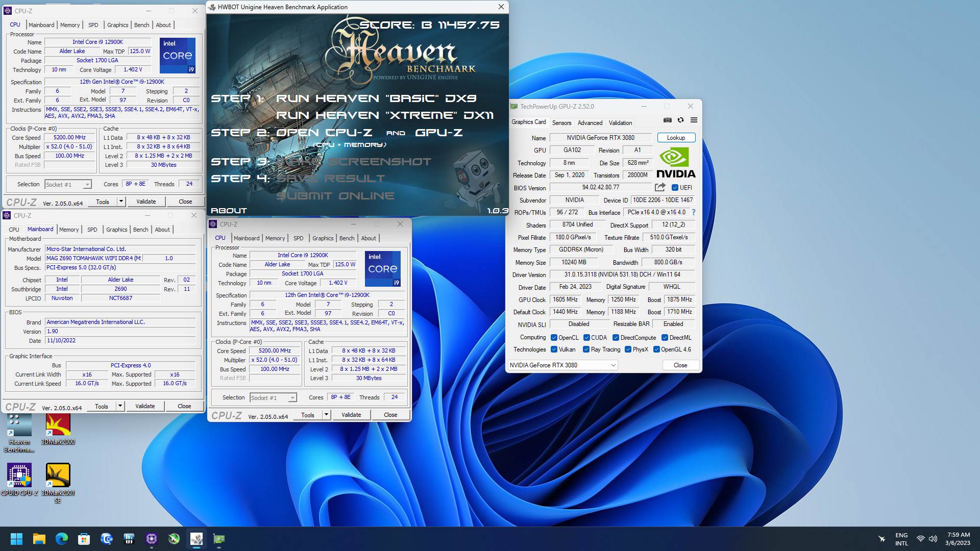The height and width of the screenshot is (551, 980).
Task: Open Microsoft Store from taskbar
Action: [84, 539]
